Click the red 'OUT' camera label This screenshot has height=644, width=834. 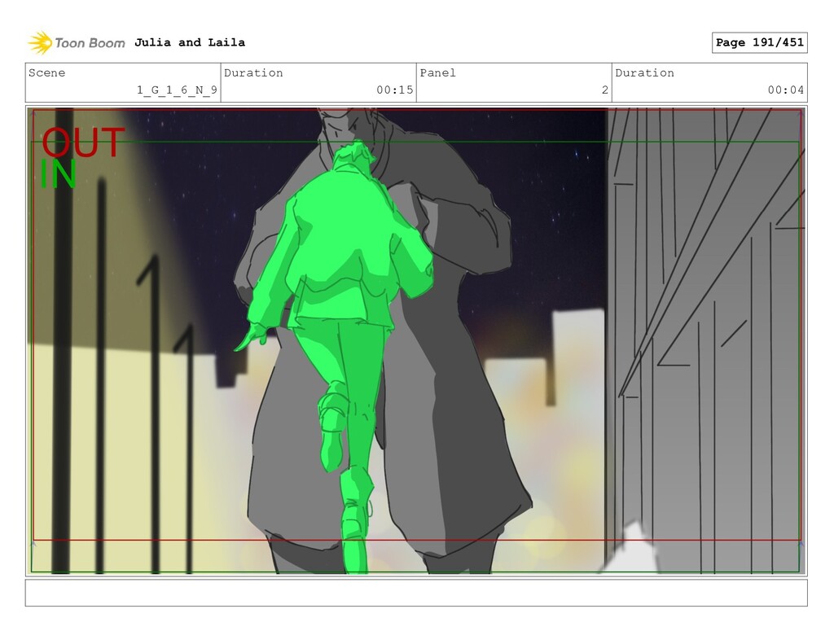[83, 142]
